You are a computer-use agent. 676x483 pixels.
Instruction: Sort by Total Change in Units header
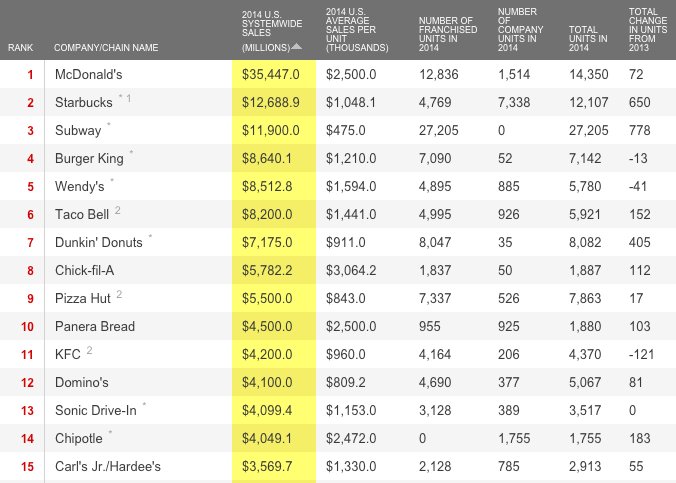coord(648,30)
